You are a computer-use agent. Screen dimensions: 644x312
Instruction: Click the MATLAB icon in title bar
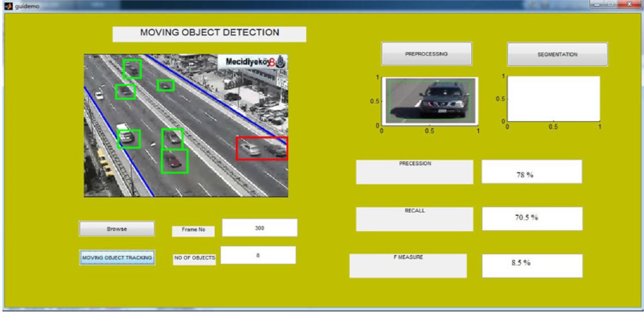point(8,6)
